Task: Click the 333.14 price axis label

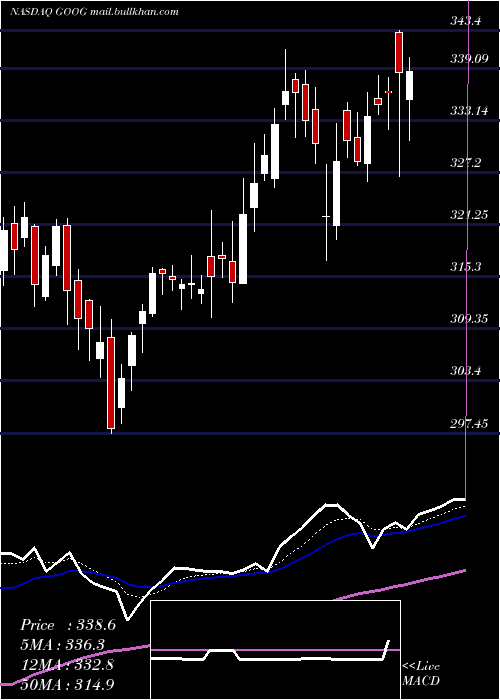Action: tap(469, 111)
